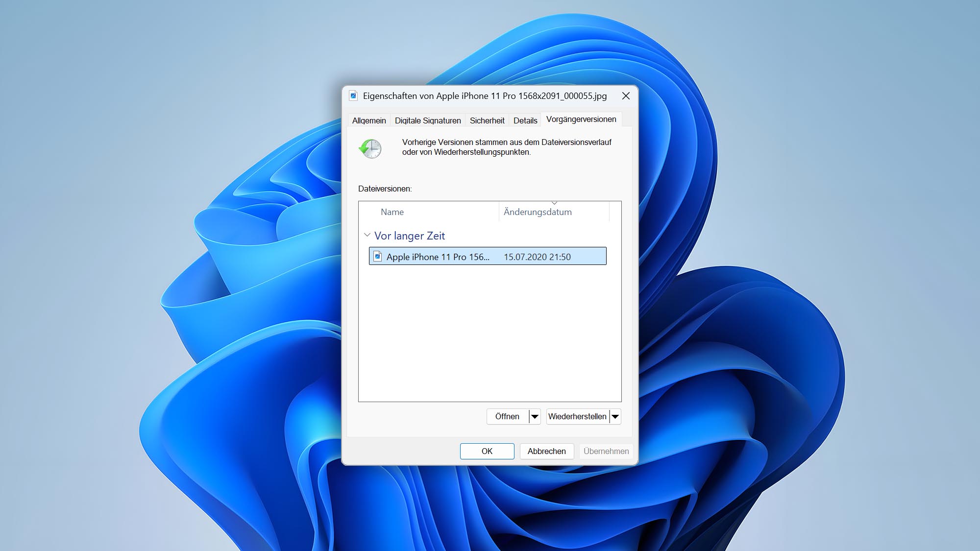Open the Details tab
Screen dimensions: 980x551
pos(525,120)
